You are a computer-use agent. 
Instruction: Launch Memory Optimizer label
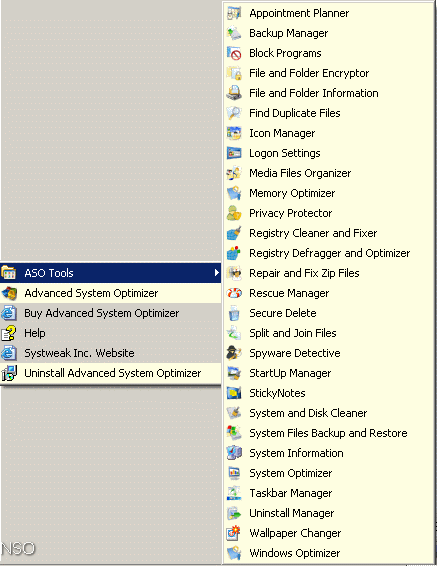(292, 193)
